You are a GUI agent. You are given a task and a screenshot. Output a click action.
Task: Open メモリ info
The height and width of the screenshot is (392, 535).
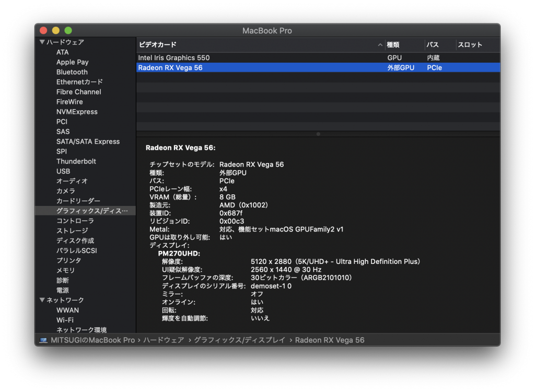coord(65,270)
